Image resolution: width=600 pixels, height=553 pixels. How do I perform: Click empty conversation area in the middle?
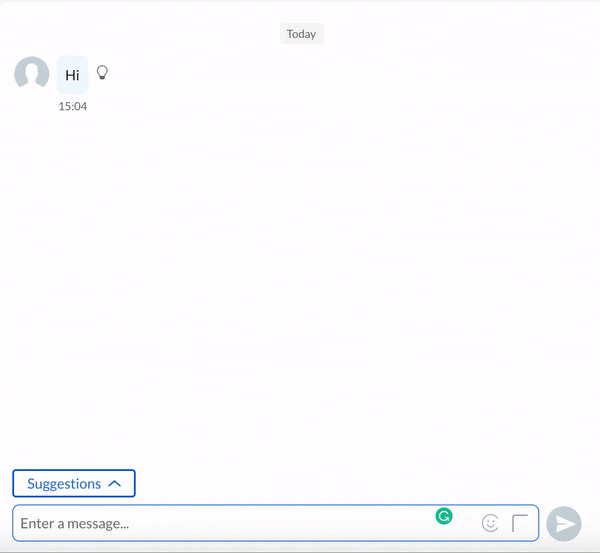click(x=300, y=280)
